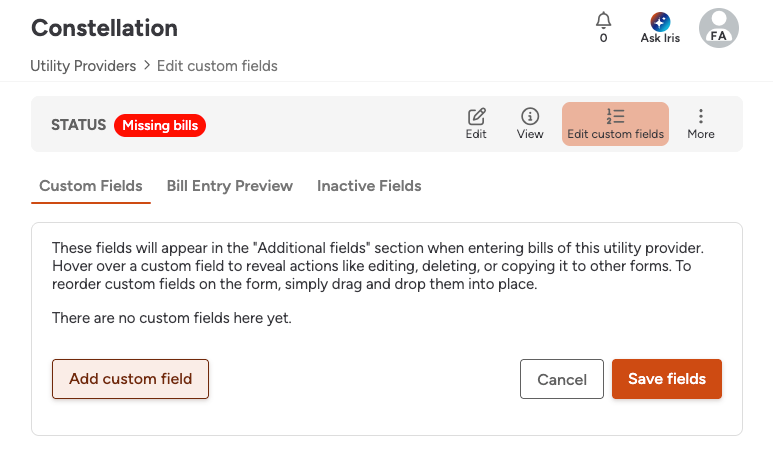The image size is (773, 466).
Task: Click the STATUS label text
Action: tap(78, 125)
